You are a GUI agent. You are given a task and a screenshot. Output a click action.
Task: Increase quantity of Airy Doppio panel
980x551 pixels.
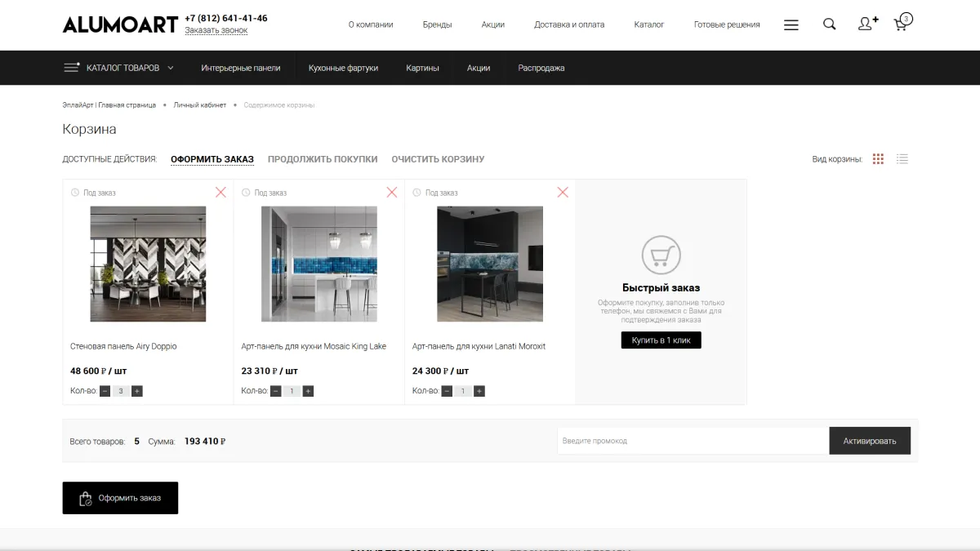pos(137,391)
